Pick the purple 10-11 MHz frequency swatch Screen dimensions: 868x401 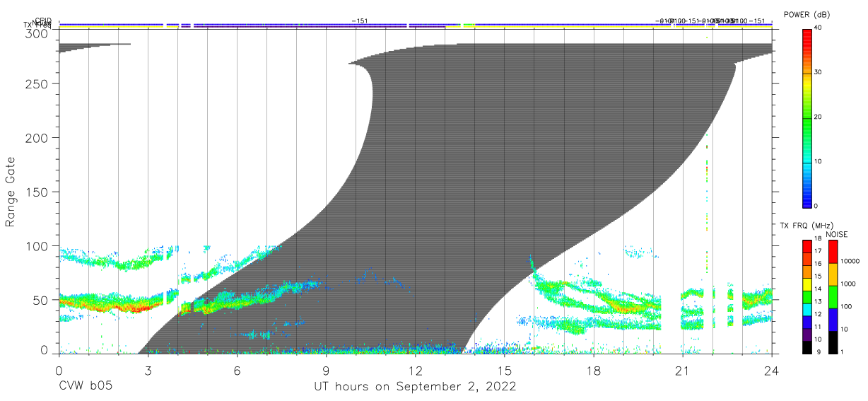(807, 335)
